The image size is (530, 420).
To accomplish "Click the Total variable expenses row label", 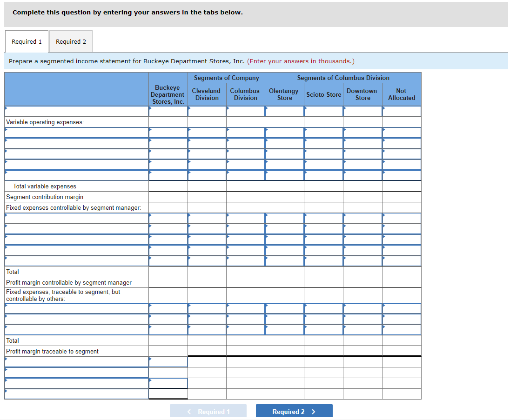I will [x=45, y=186].
